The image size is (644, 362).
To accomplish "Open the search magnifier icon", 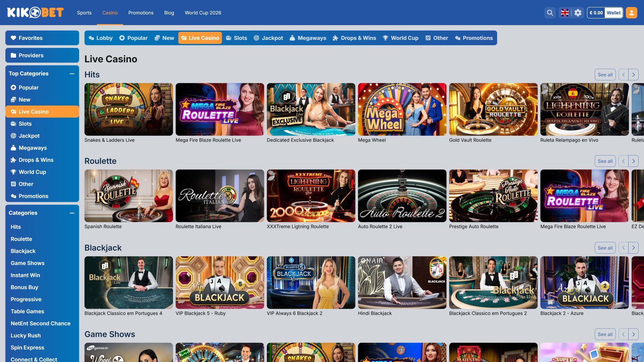I will pos(550,13).
